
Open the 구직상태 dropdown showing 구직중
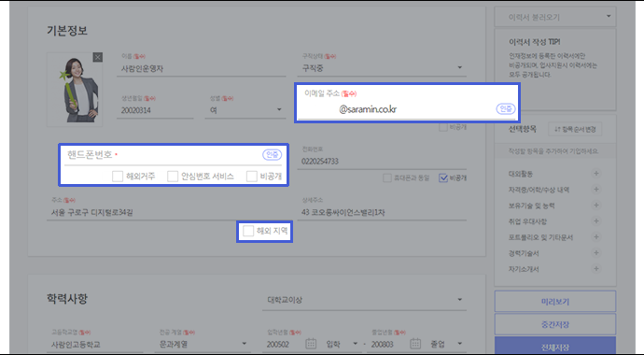click(382, 68)
